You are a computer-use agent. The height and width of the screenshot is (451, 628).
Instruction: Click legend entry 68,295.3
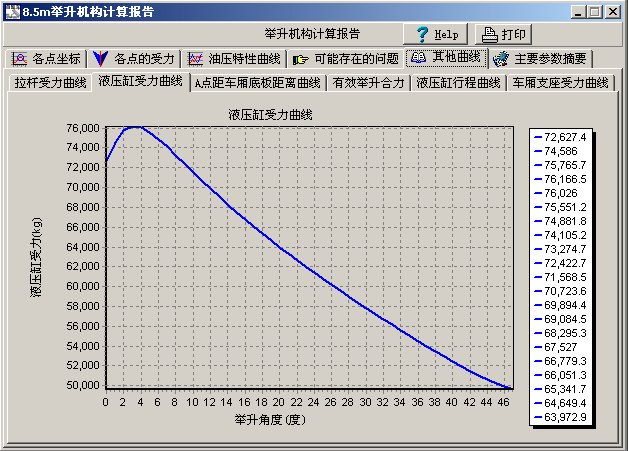tap(560, 334)
